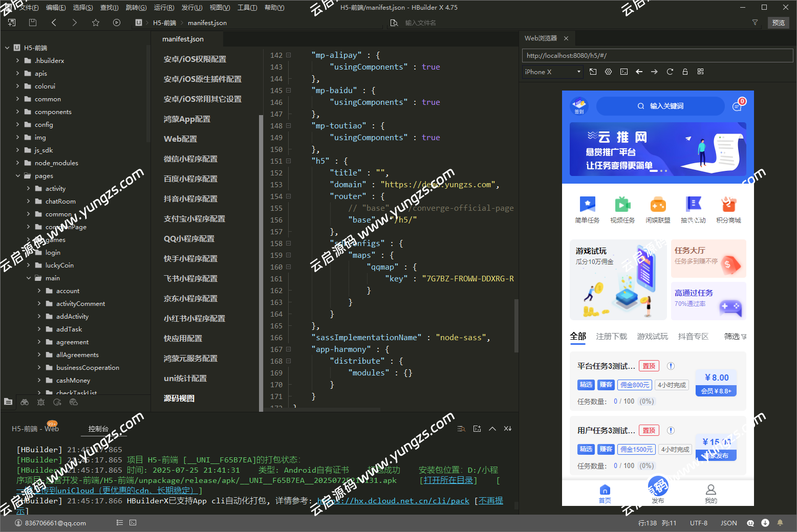The height and width of the screenshot is (532, 797).
Task: Switch to the manifest.json editor tab
Action: coord(182,38)
